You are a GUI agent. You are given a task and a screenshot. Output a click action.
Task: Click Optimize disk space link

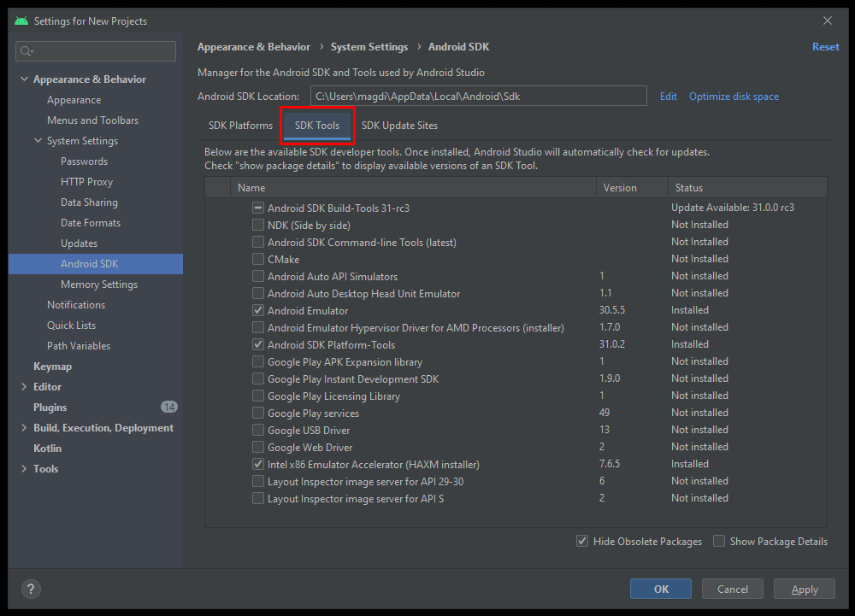click(734, 97)
